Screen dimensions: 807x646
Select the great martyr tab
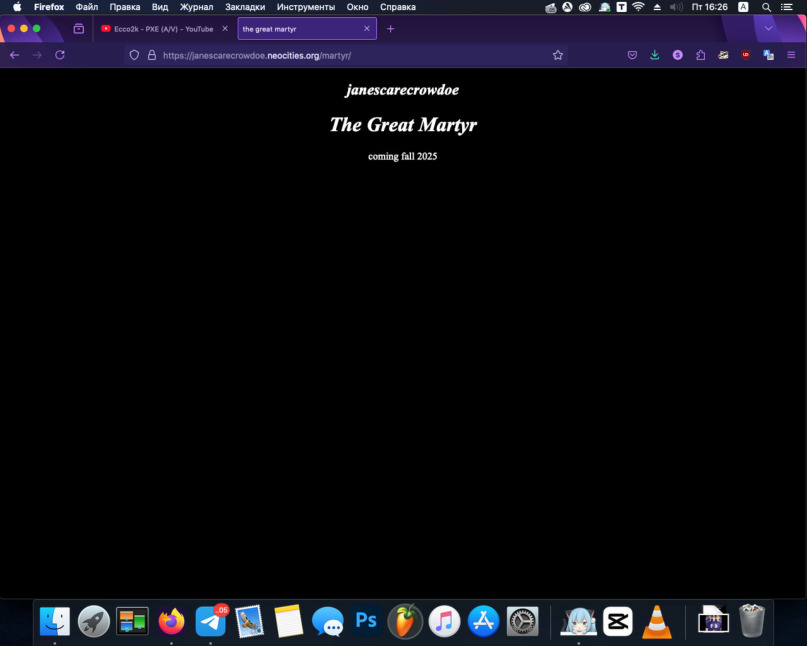pyautogui.click(x=307, y=29)
